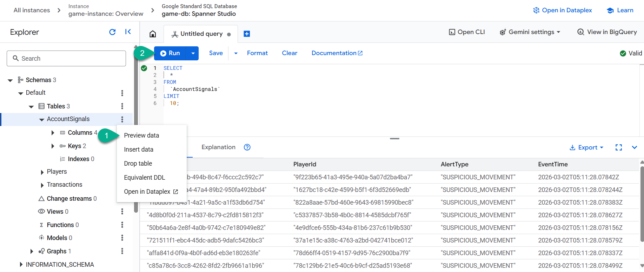Enter fullscreen for results panel

pos(619,147)
